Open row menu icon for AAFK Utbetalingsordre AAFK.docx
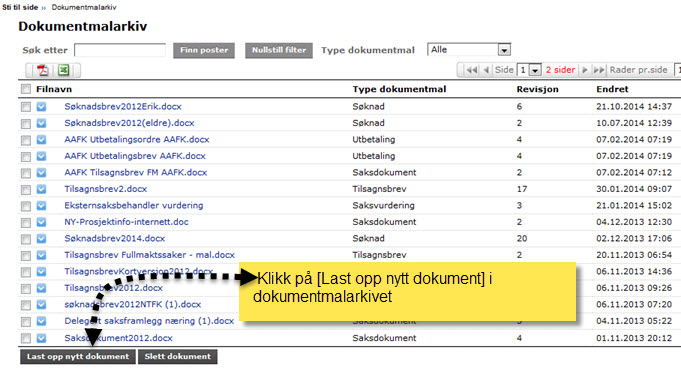 point(41,139)
